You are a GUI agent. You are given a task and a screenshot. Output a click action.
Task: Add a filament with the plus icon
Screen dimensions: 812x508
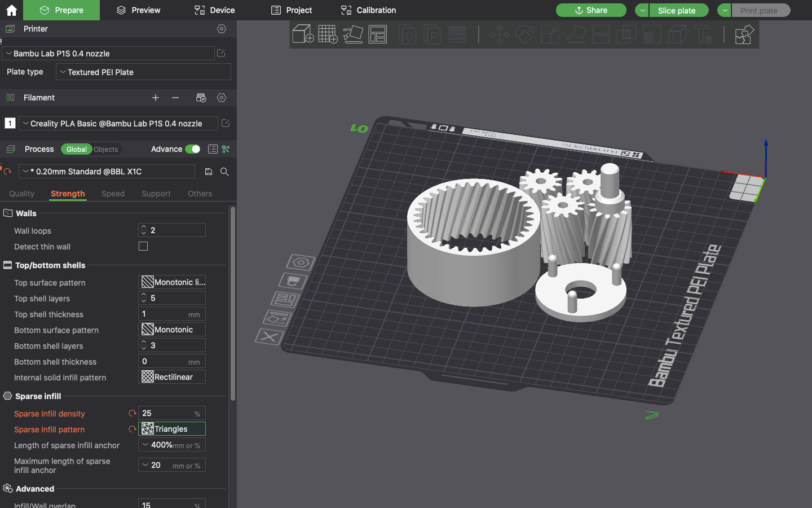click(156, 98)
